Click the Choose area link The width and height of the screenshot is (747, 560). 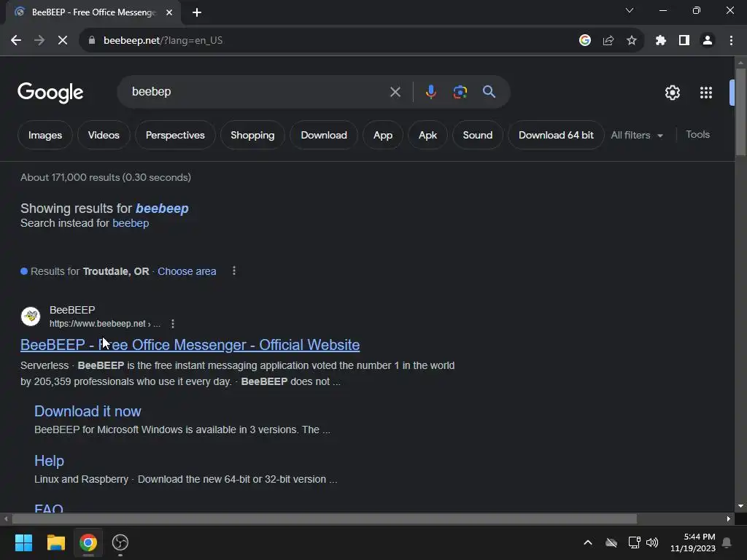[x=187, y=271]
